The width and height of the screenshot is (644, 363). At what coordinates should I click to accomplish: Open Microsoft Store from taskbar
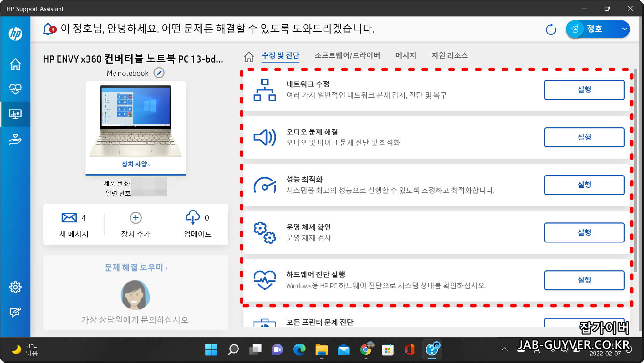pyautogui.click(x=388, y=349)
